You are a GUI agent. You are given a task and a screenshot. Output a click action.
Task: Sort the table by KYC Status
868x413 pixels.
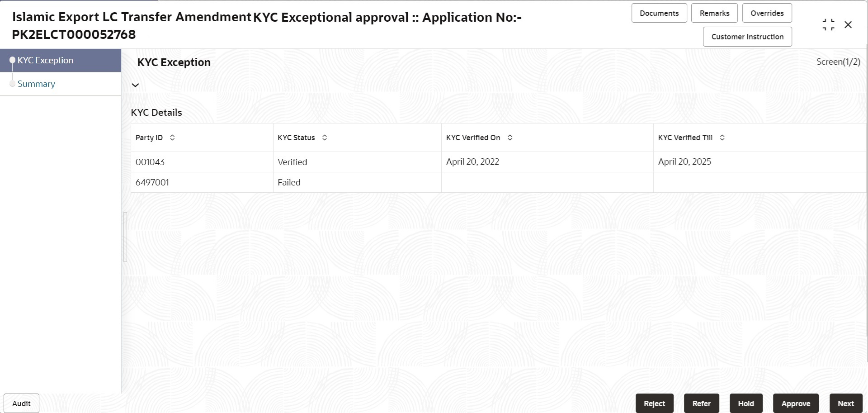[324, 138]
